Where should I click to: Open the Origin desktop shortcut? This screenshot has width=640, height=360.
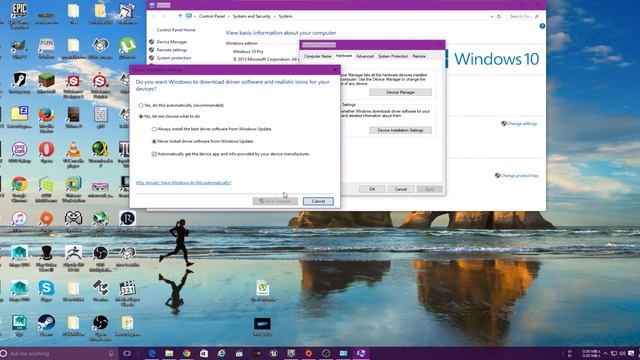pyautogui.click(x=46, y=221)
